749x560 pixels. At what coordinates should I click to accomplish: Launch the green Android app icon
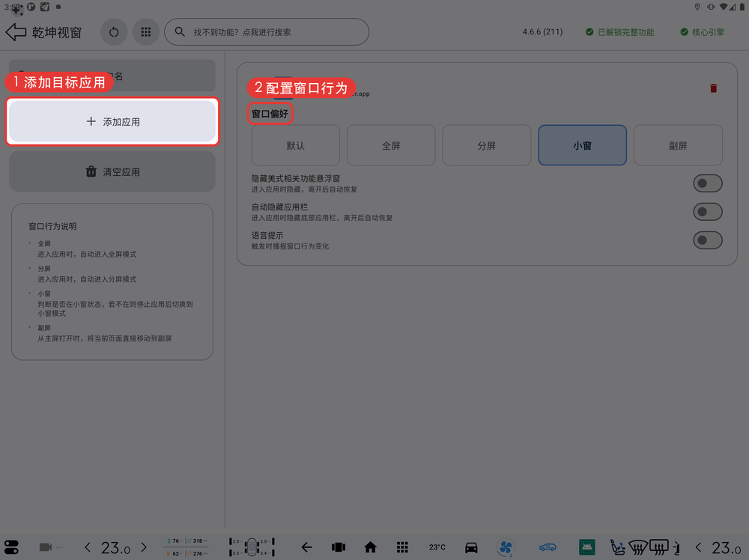pos(586,547)
